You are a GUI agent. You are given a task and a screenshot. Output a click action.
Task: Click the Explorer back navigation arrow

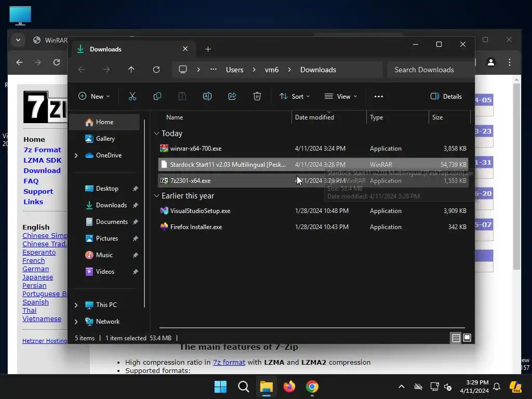coord(82,70)
